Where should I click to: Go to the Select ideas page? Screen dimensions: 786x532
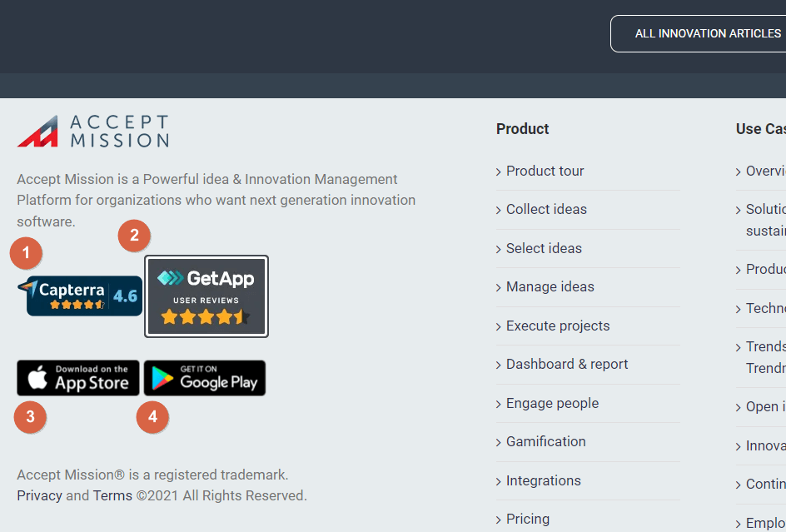click(544, 248)
